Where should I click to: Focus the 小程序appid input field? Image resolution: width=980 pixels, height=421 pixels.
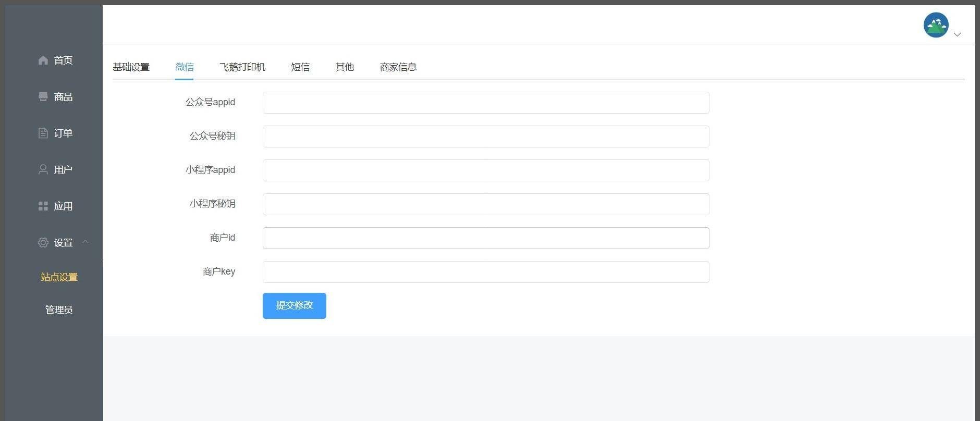tap(486, 170)
